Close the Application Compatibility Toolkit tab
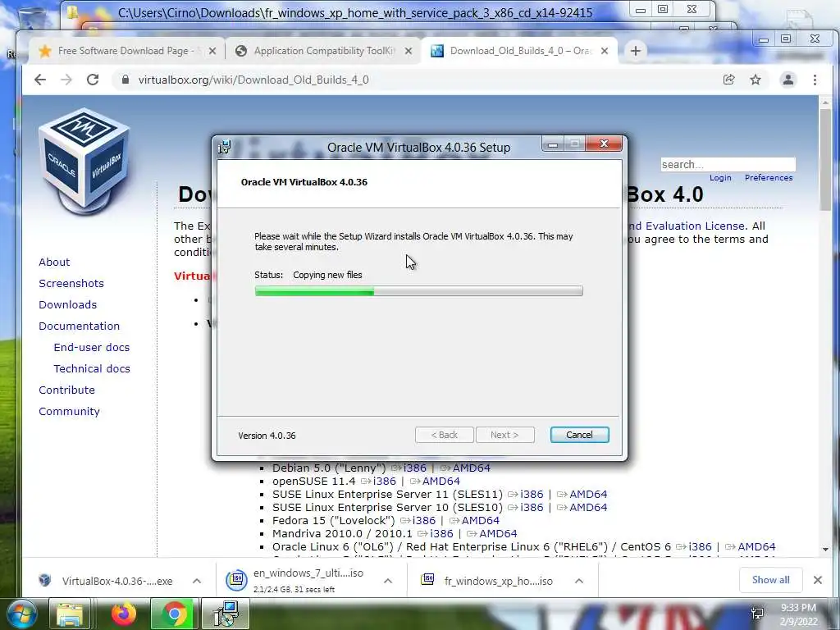Screen dimensions: 840x630 tap(409, 51)
